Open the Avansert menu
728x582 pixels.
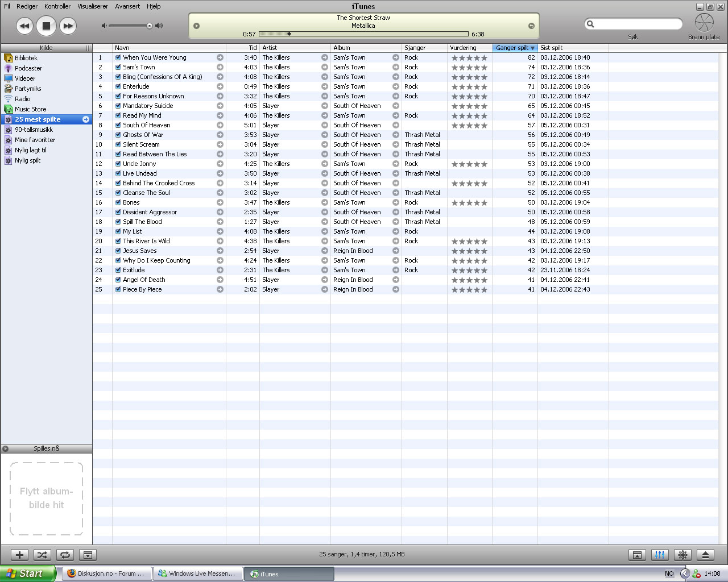tap(127, 6)
